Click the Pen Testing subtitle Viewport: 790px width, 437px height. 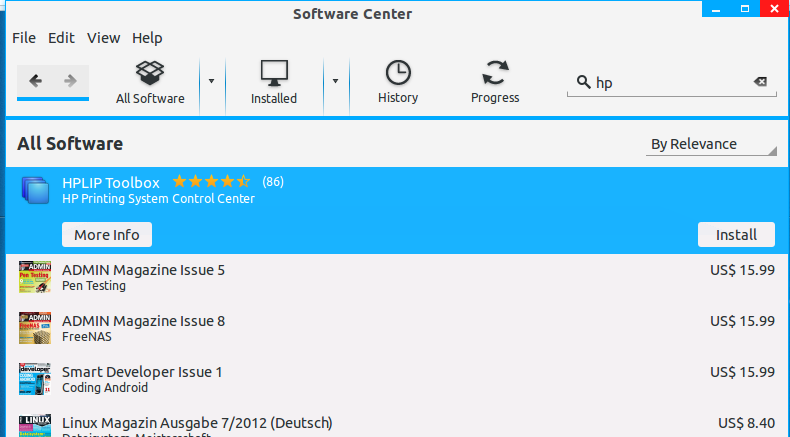pyautogui.click(x=94, y=286)
